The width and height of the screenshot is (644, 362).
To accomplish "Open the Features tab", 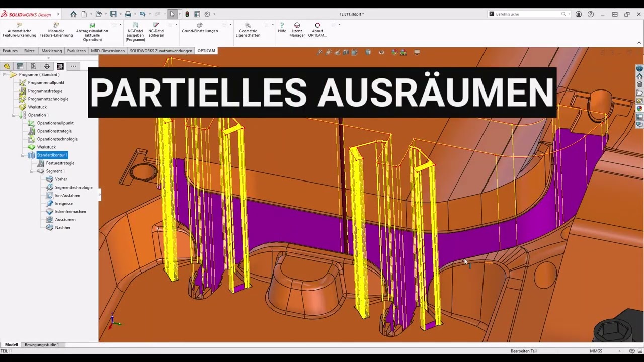I will 10,51.
